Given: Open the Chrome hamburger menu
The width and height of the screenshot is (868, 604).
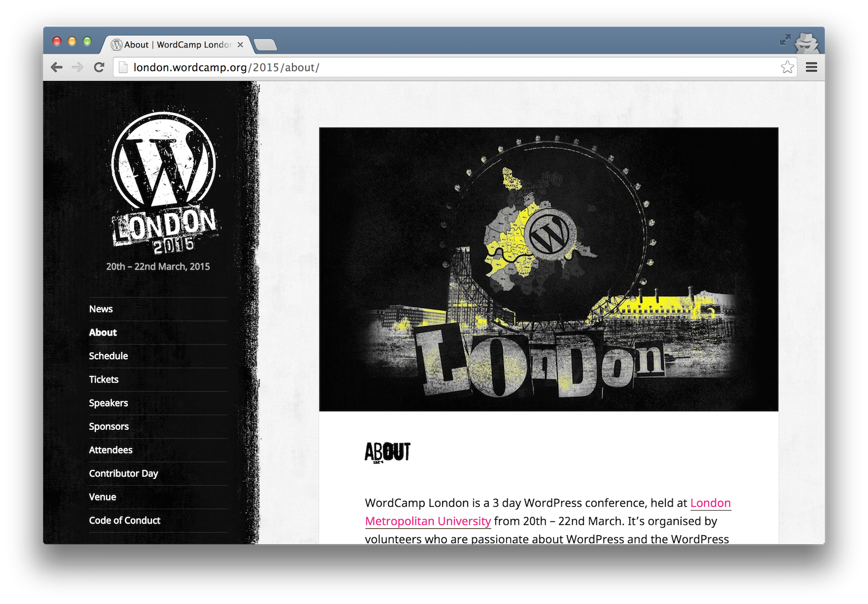Looking at the screenshot, I should click(x=811, y=67).
